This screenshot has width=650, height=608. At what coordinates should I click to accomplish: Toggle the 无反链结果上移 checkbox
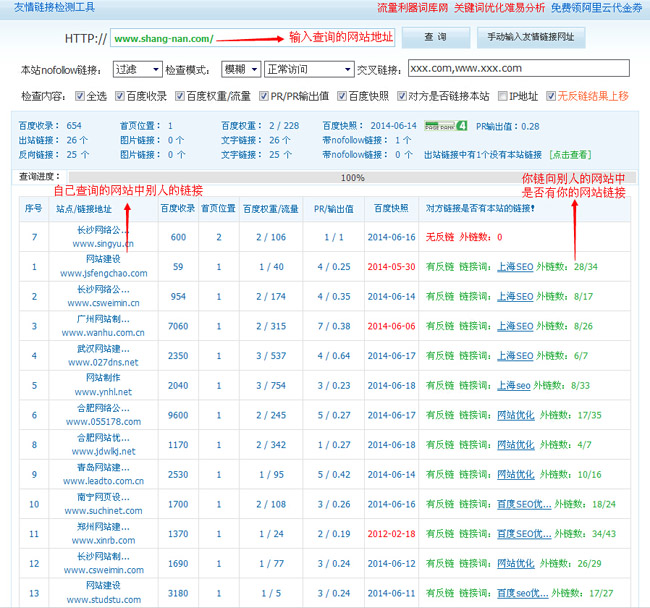[549, 97]
